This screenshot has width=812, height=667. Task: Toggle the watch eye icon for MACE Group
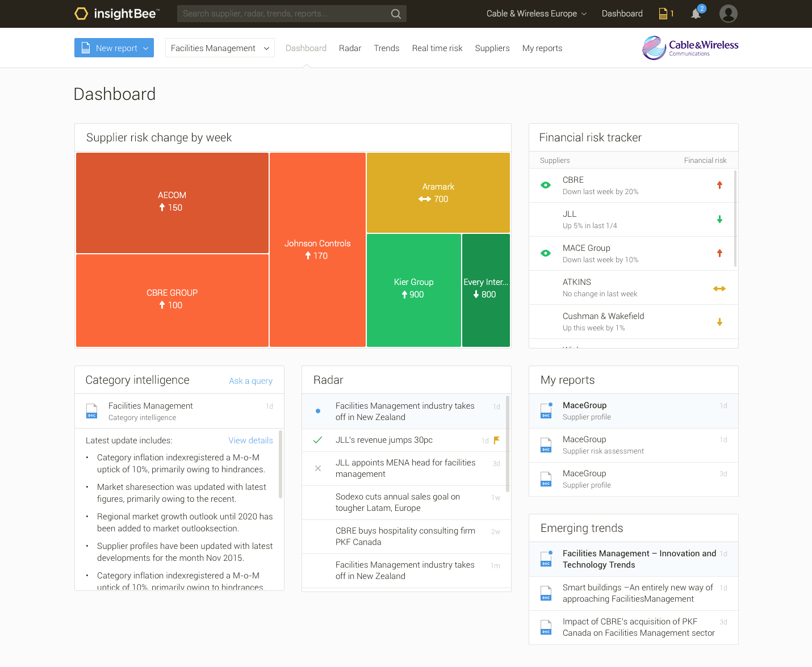pos(546,253)
